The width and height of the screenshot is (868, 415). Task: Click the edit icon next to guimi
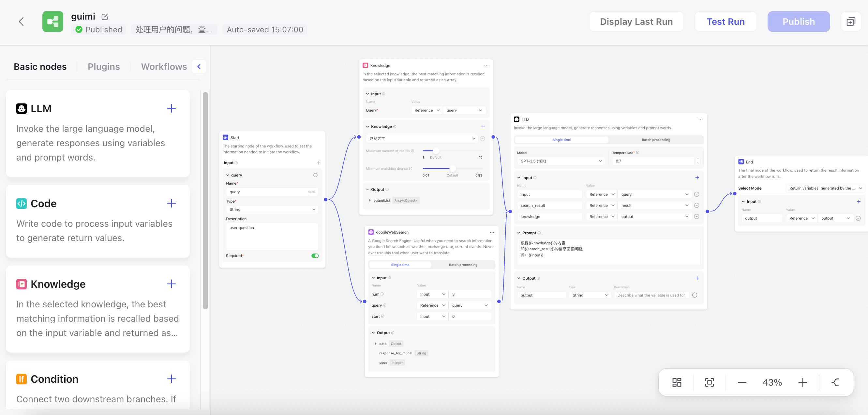click(x=105, y=17)
